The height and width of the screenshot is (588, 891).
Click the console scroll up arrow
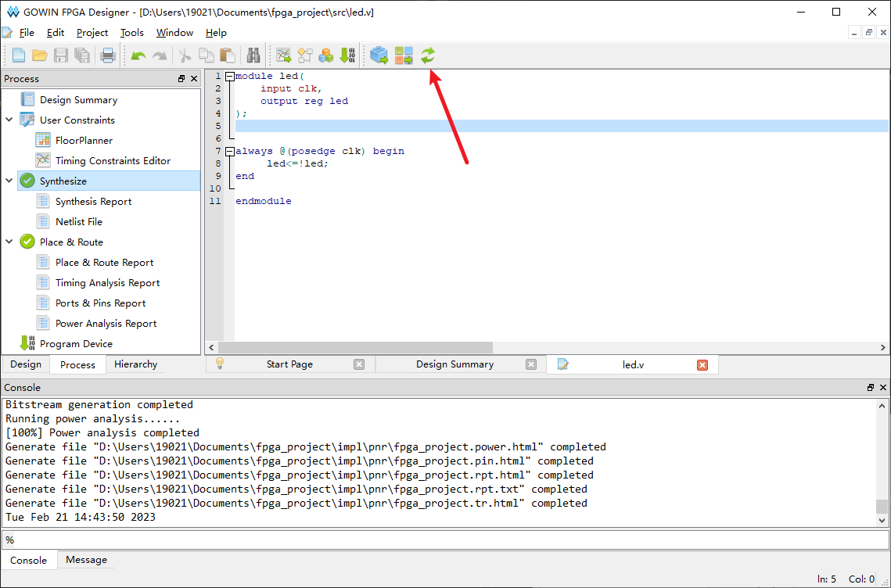pyautogui.click(x=882, y=406)
